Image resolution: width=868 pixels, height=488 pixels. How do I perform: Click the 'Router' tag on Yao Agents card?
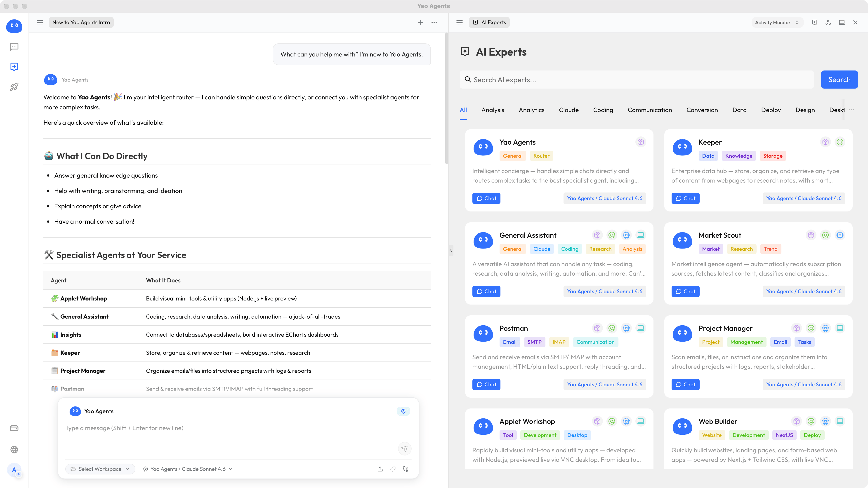tap(541, 156)
